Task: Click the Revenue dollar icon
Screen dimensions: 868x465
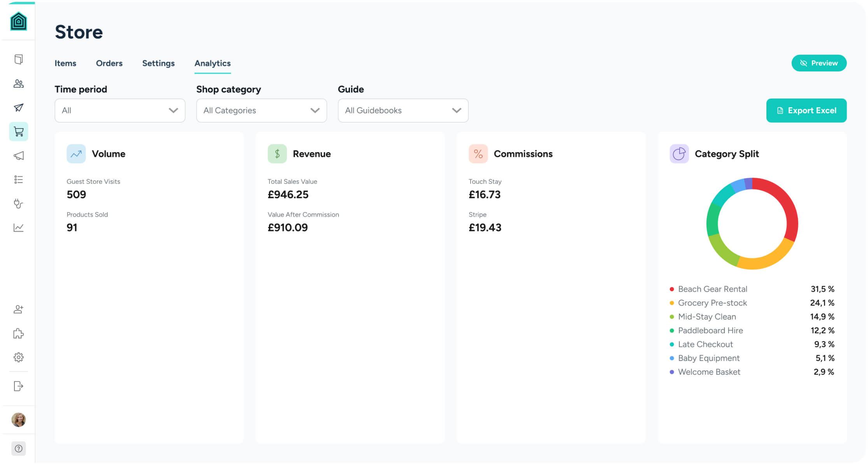Action: 277,154
